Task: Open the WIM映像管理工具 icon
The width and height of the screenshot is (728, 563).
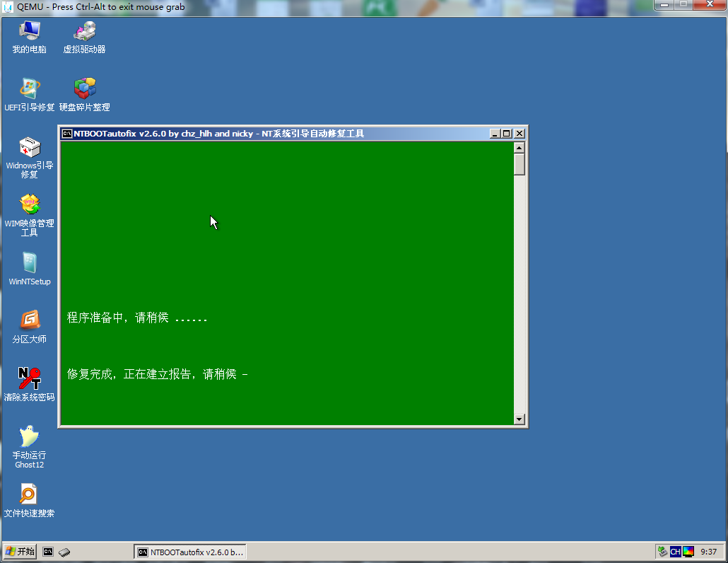Action: (x=29, y=205)
